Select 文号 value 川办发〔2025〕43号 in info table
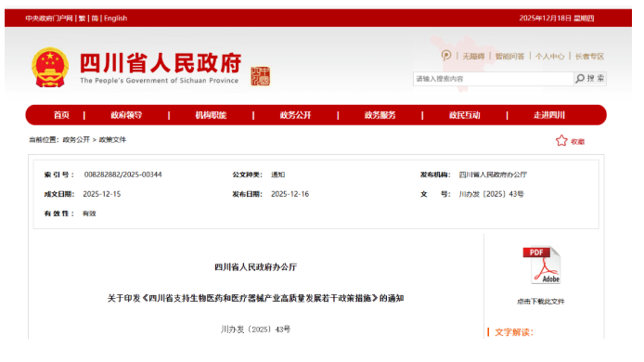This screenshot has height=362, width=644. click(491, 194)
